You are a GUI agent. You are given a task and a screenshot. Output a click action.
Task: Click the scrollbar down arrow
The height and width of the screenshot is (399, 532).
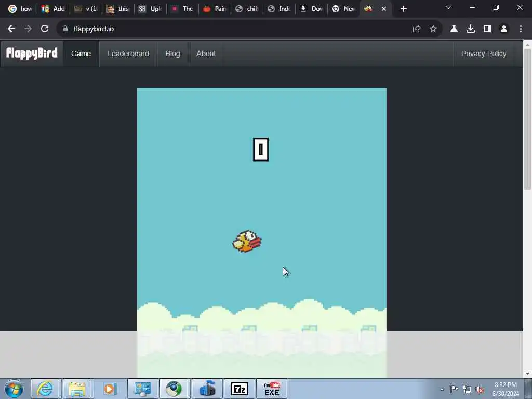click(x=527, y=374)
